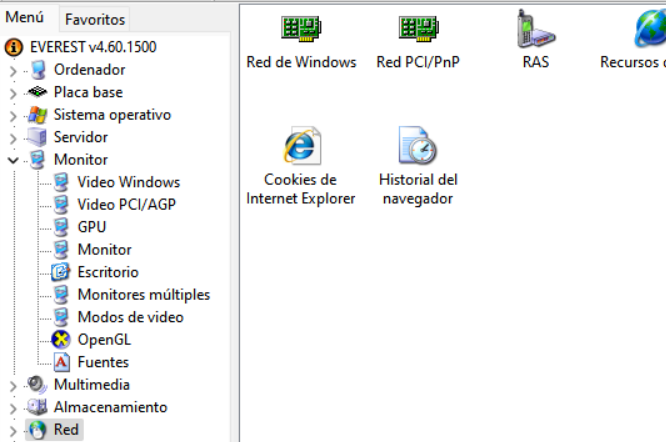Expand the Sistema operativo node

[x=13, y=115]
